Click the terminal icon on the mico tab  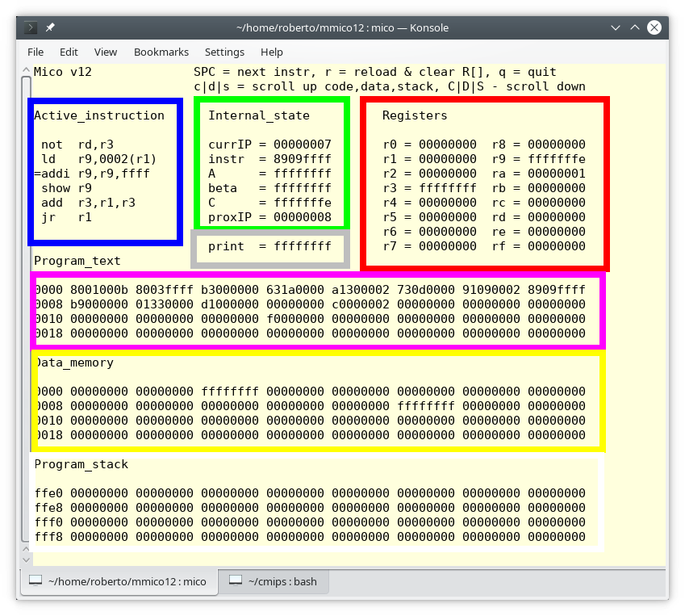point(34,580)
